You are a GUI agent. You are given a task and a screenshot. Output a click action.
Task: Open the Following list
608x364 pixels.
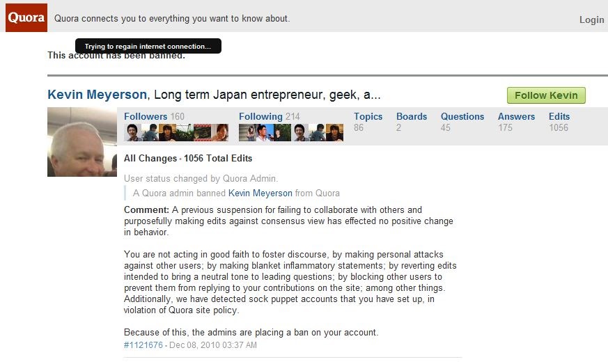pyautogui.click(x=260, y=116)
